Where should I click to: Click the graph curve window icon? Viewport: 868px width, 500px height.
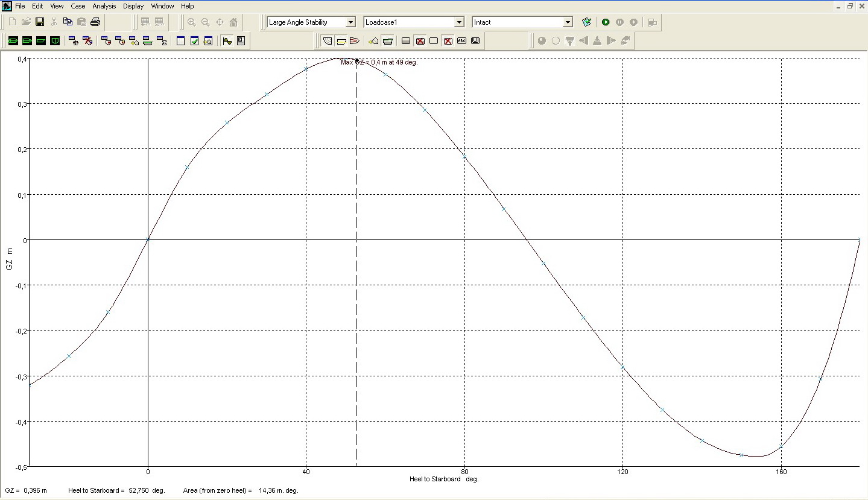[x=227, y=41]
